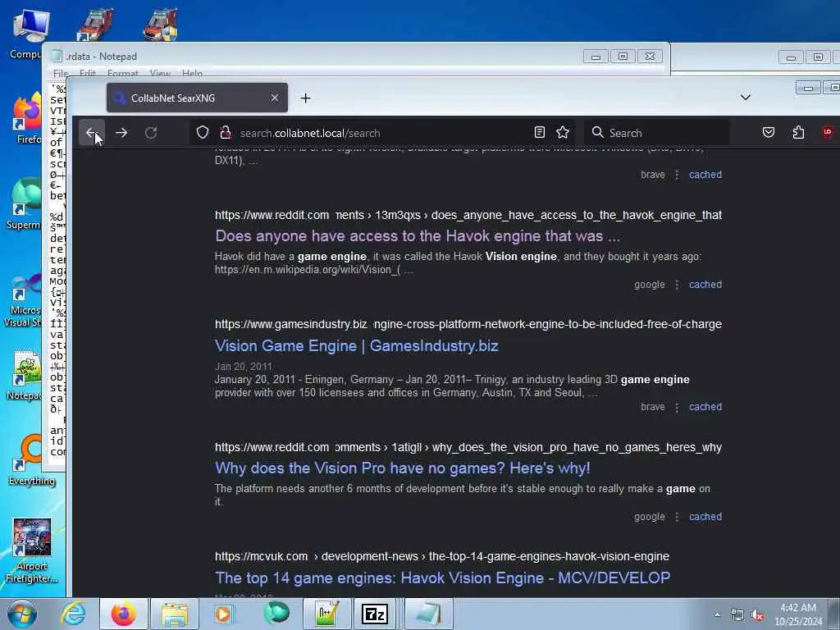
Task: Launch Internet Explorer from taskbar
Action: click(73, 614)
